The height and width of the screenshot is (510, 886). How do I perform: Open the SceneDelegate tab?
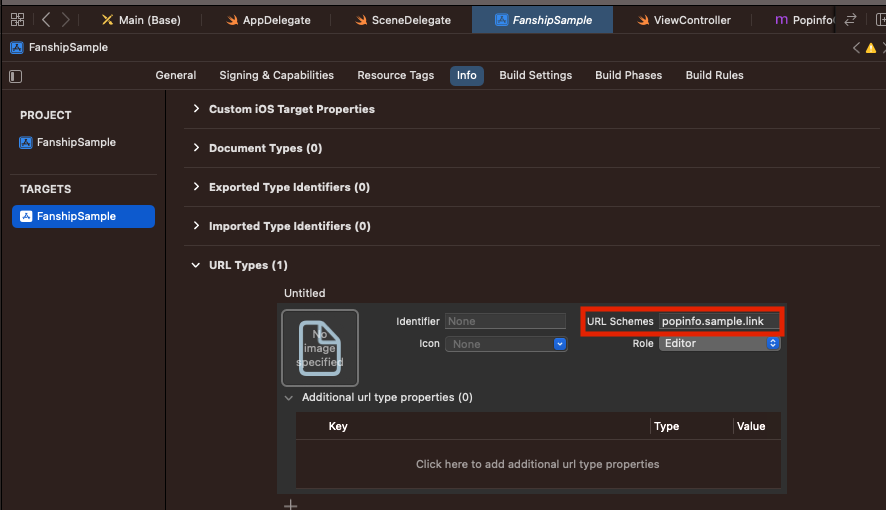(403, 20)
